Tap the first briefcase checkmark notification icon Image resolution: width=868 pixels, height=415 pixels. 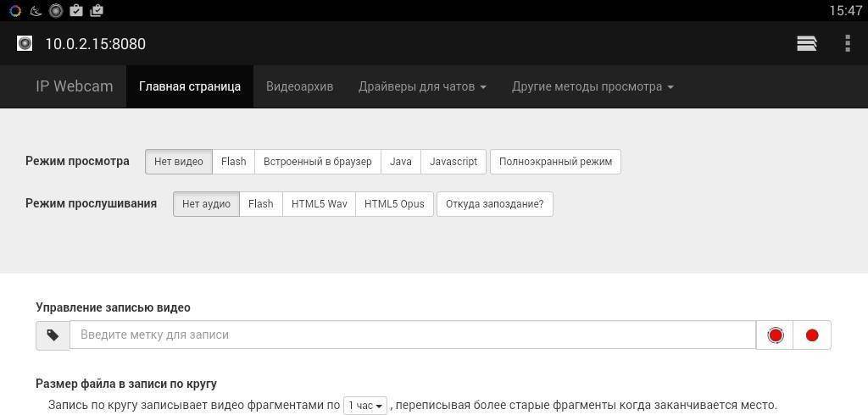tap(76, 11)
